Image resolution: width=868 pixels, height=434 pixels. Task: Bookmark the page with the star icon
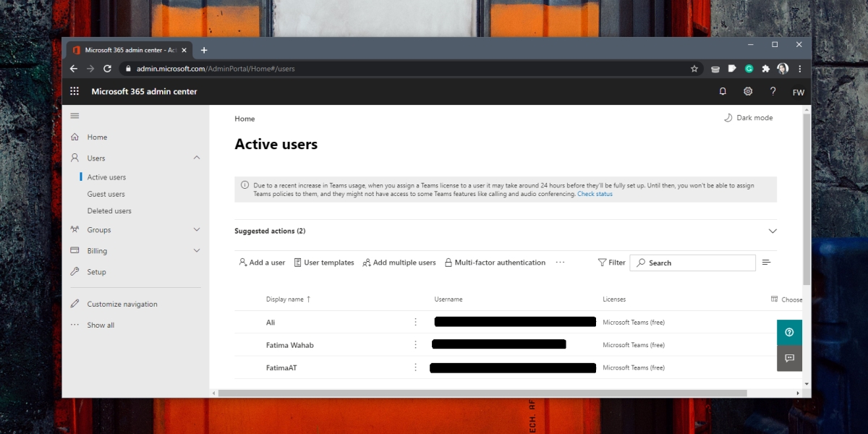(x=694, y=68)
